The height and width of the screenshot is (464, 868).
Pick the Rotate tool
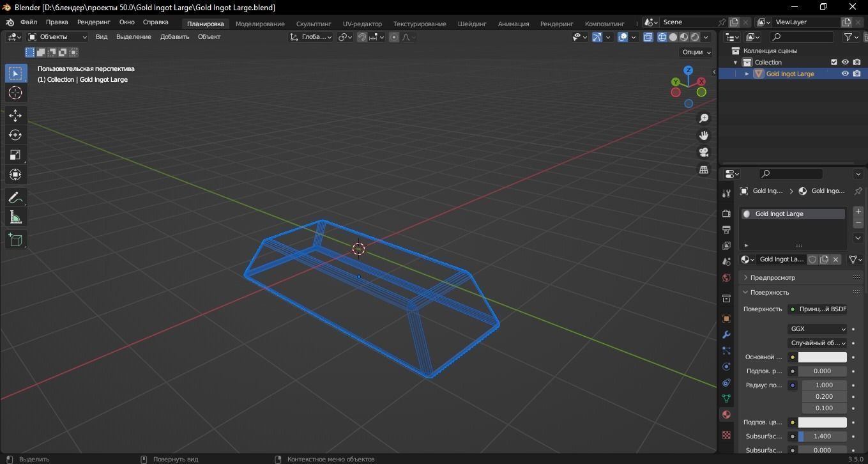[x=15, y=135]
